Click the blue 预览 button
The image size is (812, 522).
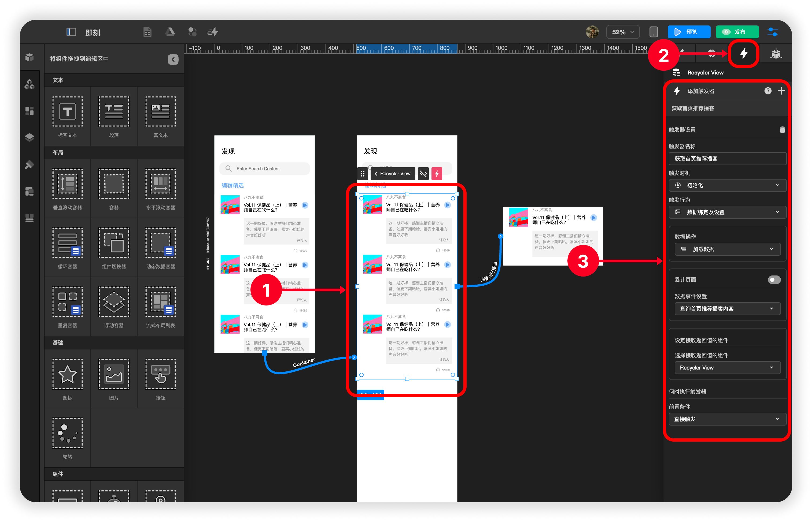coord(689,32)
